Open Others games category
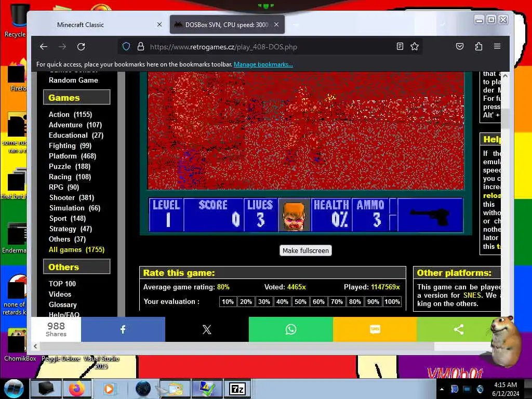Screen dimensions: 532x399 [x=67, y=239]
